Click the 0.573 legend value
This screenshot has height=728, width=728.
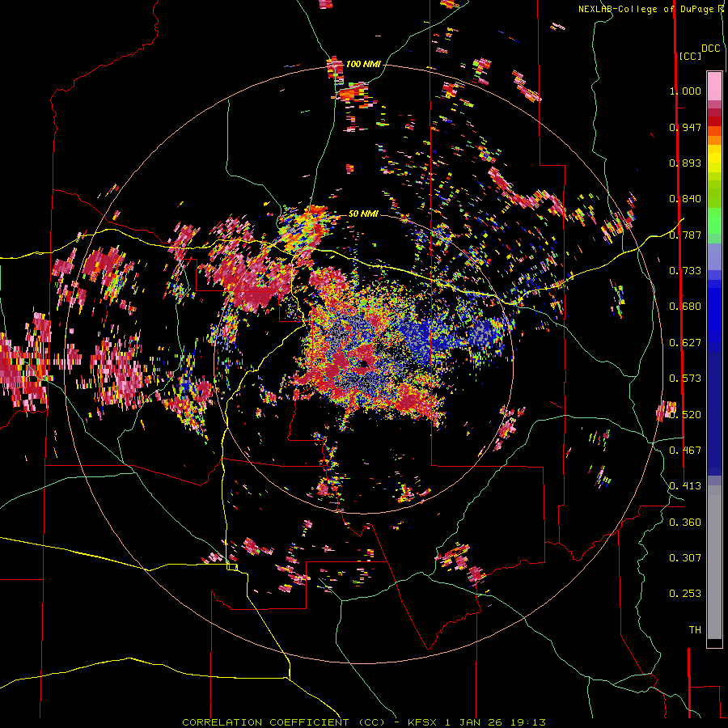[685, 379]
